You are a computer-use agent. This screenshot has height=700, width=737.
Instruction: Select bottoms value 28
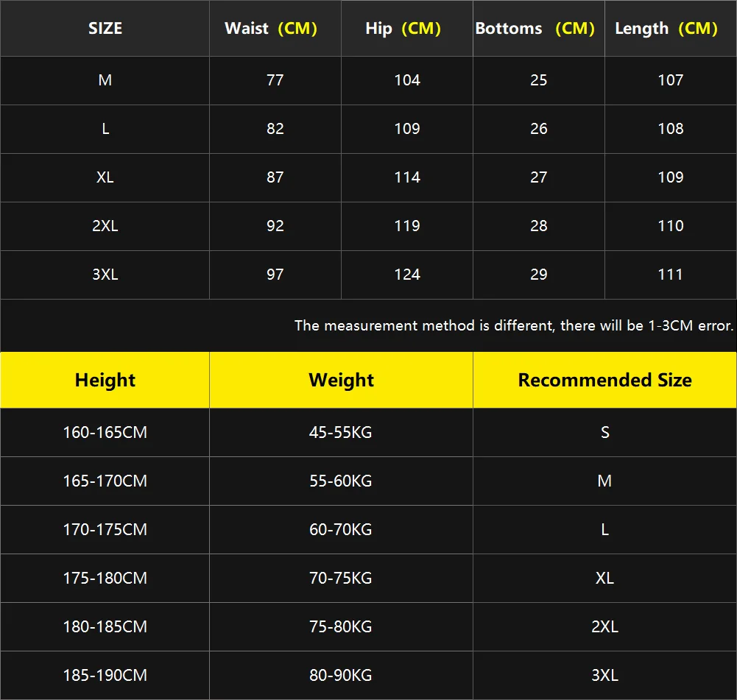tap(539, 226)
